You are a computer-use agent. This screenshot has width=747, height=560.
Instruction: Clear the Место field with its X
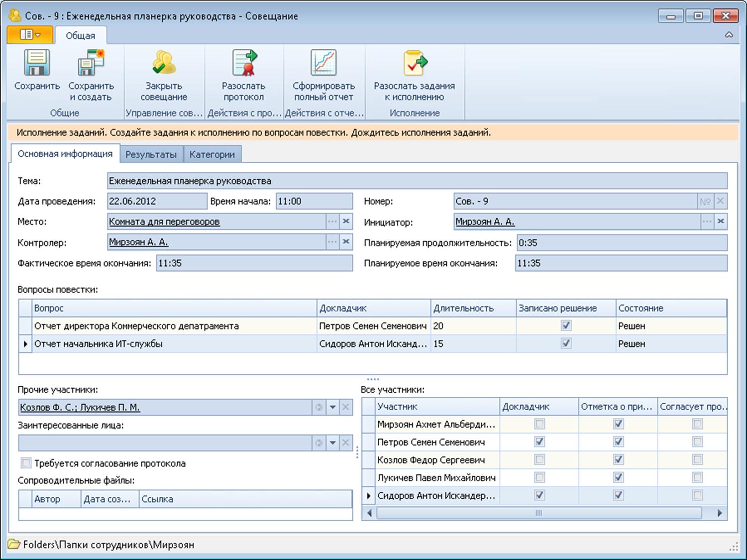pyautogui.click(x=346, y=222)
